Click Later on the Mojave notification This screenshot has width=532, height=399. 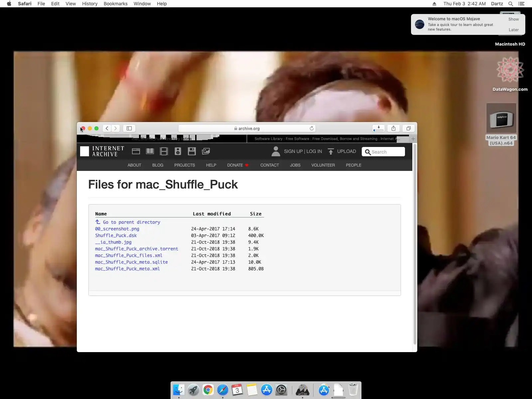tap(513, 30)
